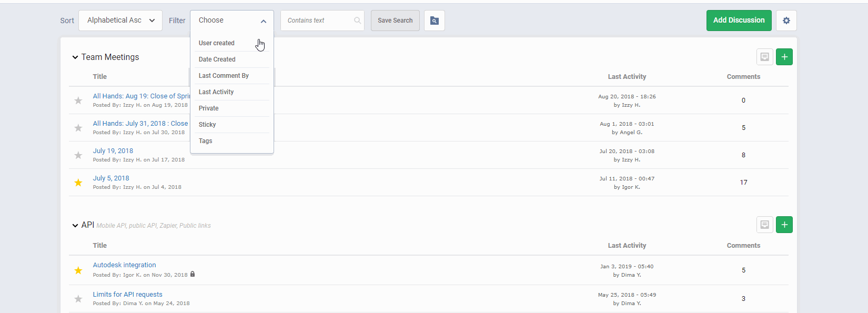Viewport: 868px width, 313px height.
Task: Click May 25, 2018 - 05:49 activity date
Action: click(627, 295)
